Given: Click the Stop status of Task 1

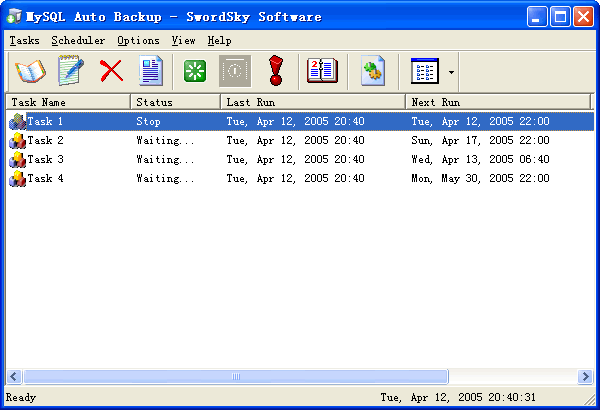Looking at the screenshot, I should click(x=148, y=121).
